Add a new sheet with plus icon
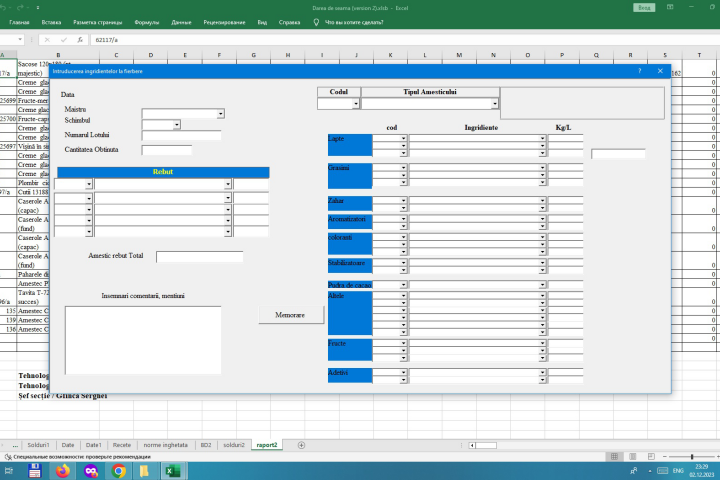 coord(301,445)
